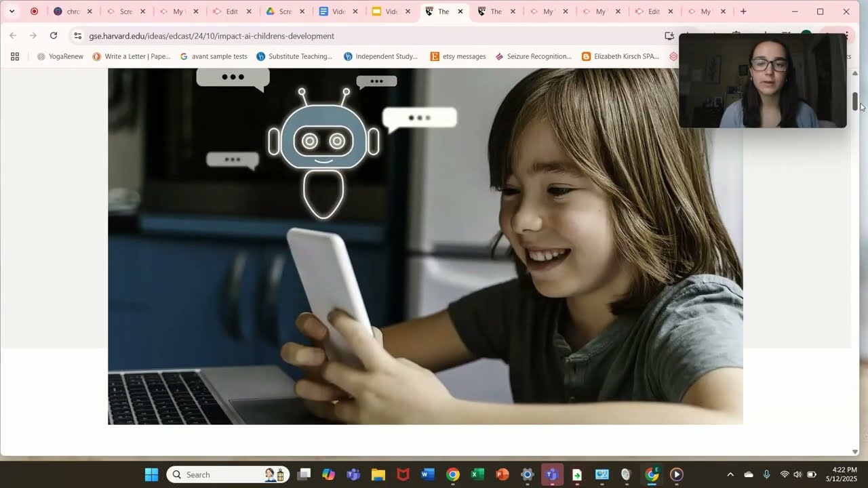Click the OneDrive cloud tray icon
This screenshot has width=868, height=488.
click(749, 474)
